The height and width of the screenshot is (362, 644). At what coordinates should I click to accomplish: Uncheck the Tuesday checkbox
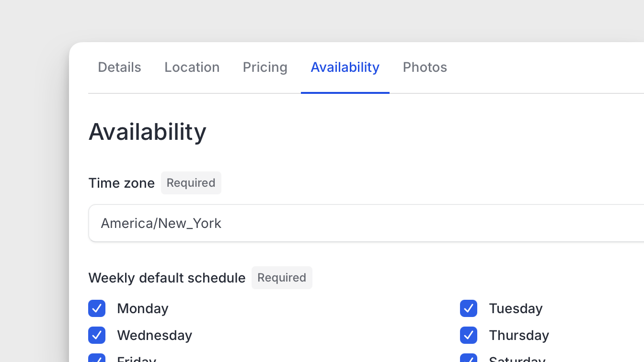(469, 308)
